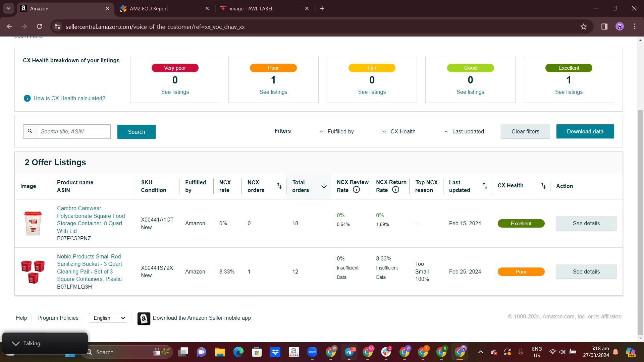Image resolution: width=644 pixels, height=362 pixels.
Task: Open Microsoft Edge from the taskbar
Action: point(238,352)
